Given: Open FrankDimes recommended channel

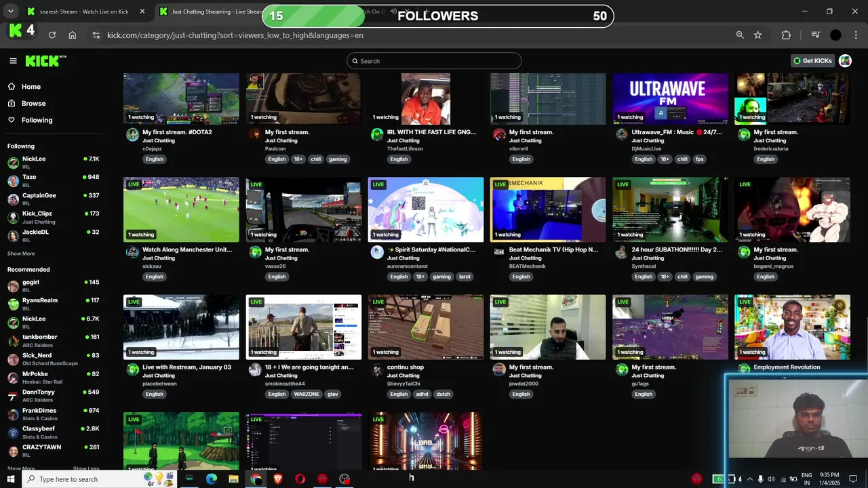Looking at the screenshot, I should click(53, 414).
